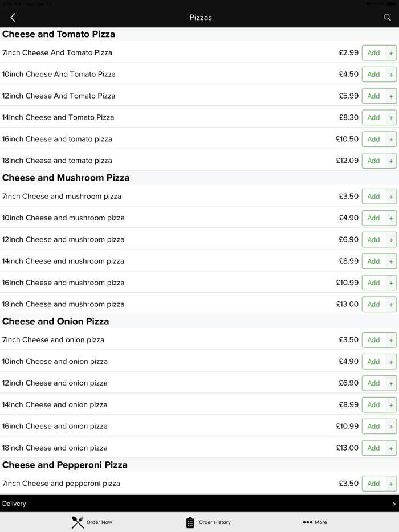Add 18inch Cheese and onion pizza

[x=373, y=448]
